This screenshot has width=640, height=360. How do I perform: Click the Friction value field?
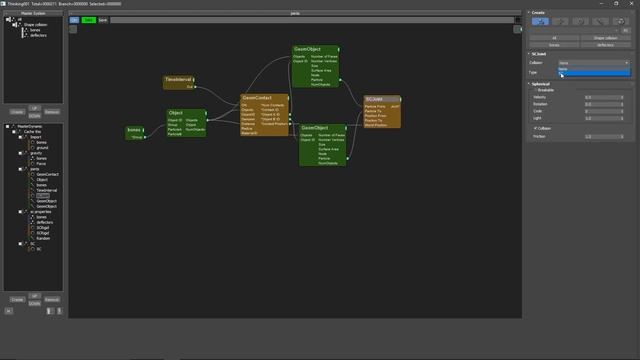click(x=602, y=136)
